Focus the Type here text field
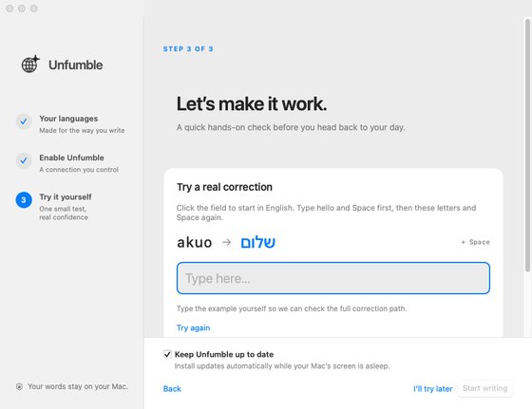The height and width of the screenshot is (409, 532). 333,278
